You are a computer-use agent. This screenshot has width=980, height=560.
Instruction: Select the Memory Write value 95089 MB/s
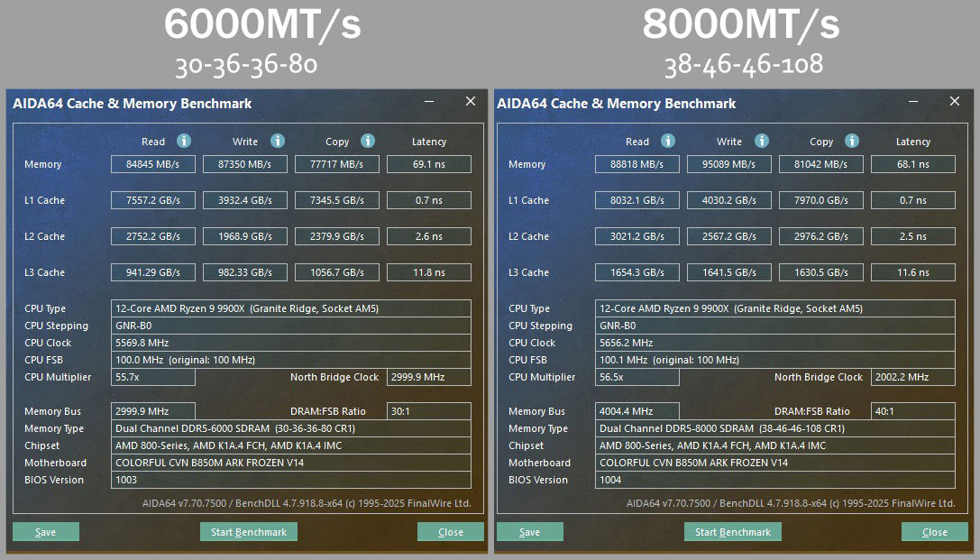tap(728, 164)
